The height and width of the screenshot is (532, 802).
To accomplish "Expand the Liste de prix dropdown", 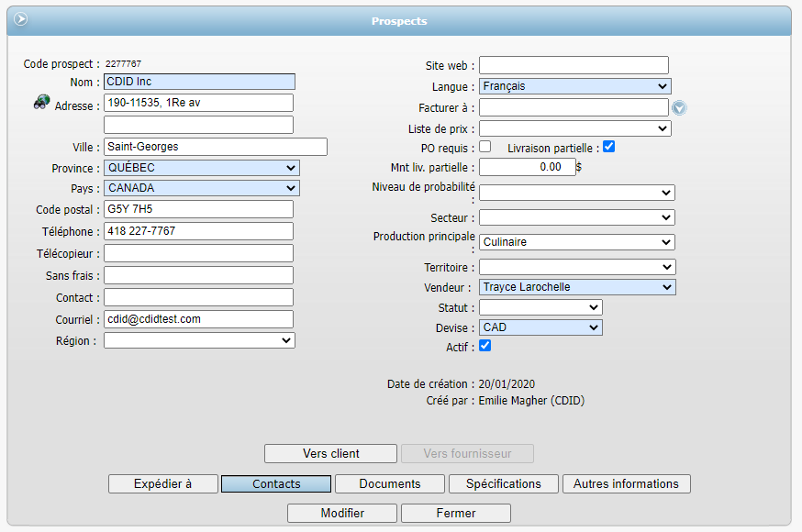I will [x=575, y=128].
